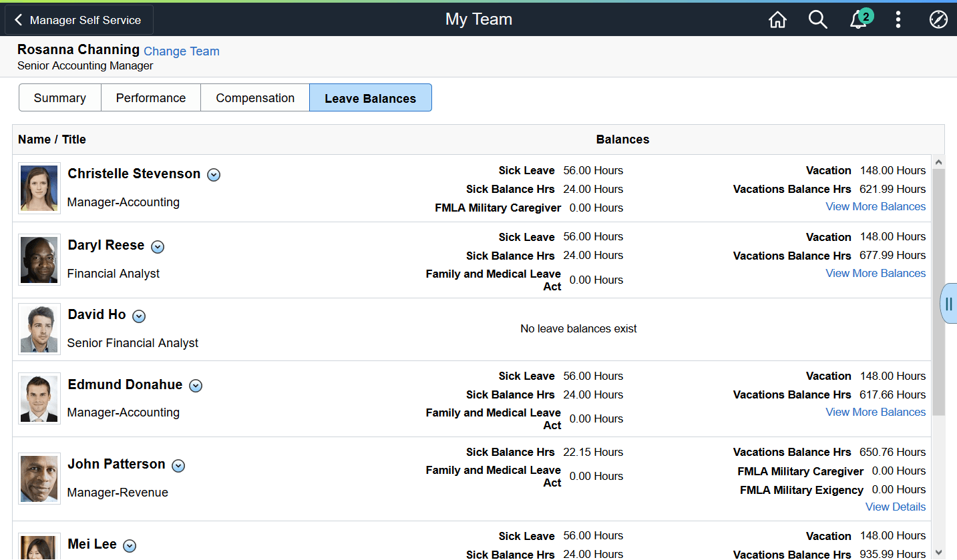Image resolution: width=957 pixels, height=560 pixels.
Task: Click the 617.66 Hours vacation balance value
Action: (893, 394)
